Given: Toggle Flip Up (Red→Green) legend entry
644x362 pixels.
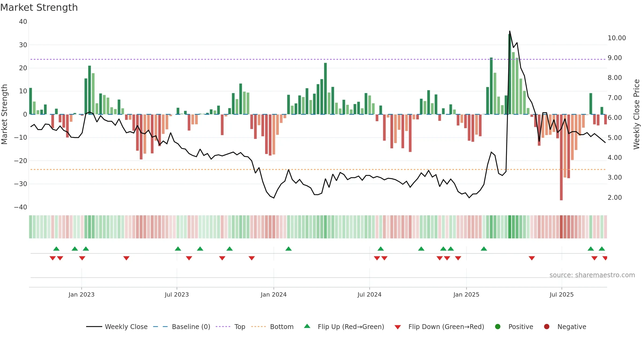Looking at the screenshot, I should [x=344, y=327].
